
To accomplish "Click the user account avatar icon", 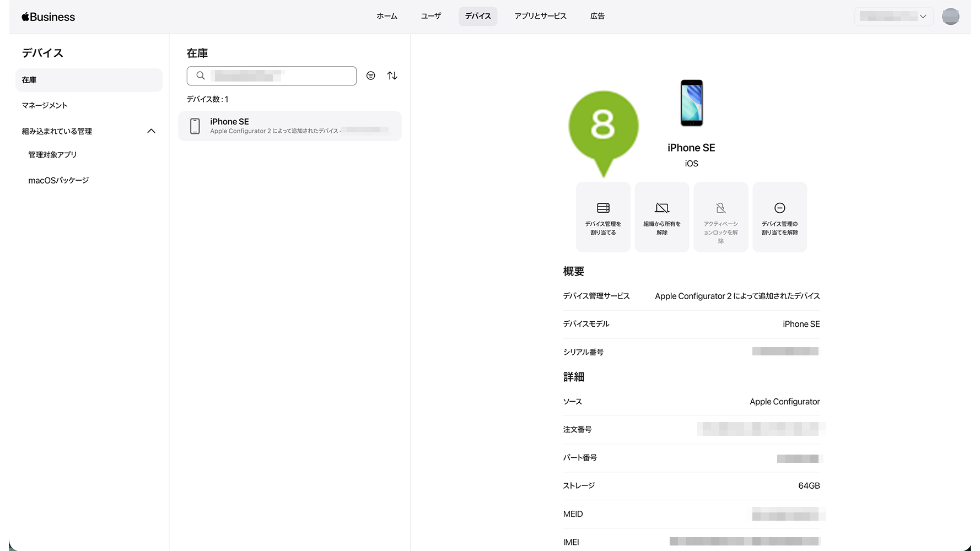I will pos(950,17).
